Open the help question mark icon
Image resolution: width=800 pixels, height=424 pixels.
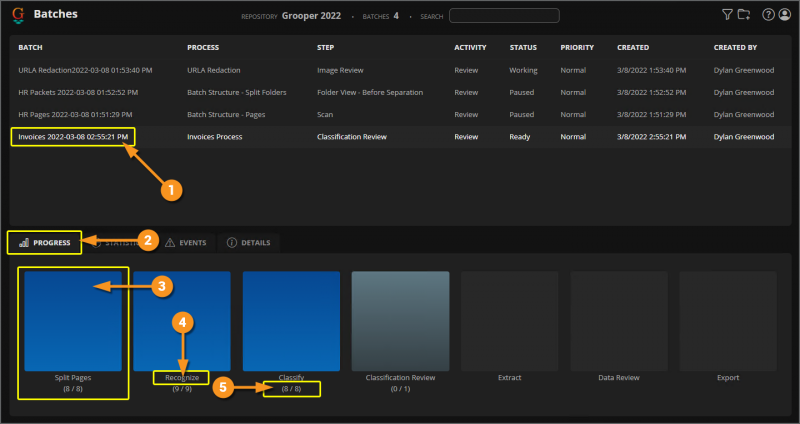768,15
